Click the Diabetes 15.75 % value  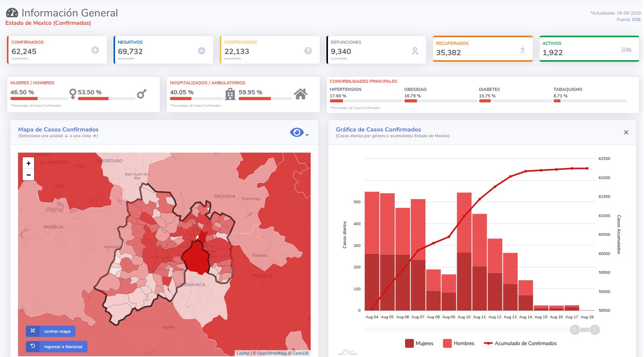487,96
